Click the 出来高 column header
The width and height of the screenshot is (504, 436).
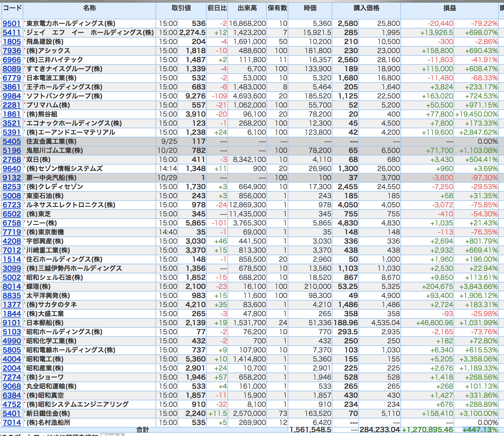(247, 8)
